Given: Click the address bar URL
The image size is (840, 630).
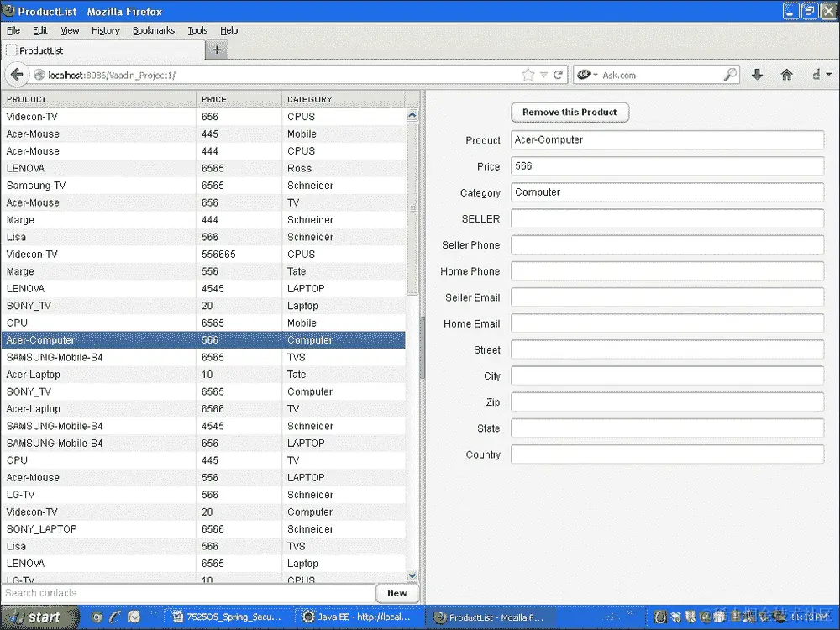Looking at the screenshot, I should [112, 75].
